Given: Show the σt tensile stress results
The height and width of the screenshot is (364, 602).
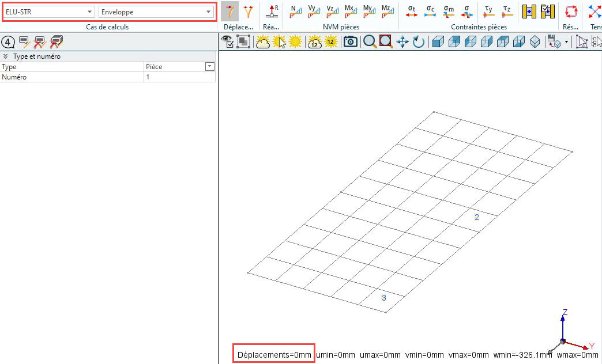Looking at the screenshot, I should pyautogui.click(x=412, y=12).
